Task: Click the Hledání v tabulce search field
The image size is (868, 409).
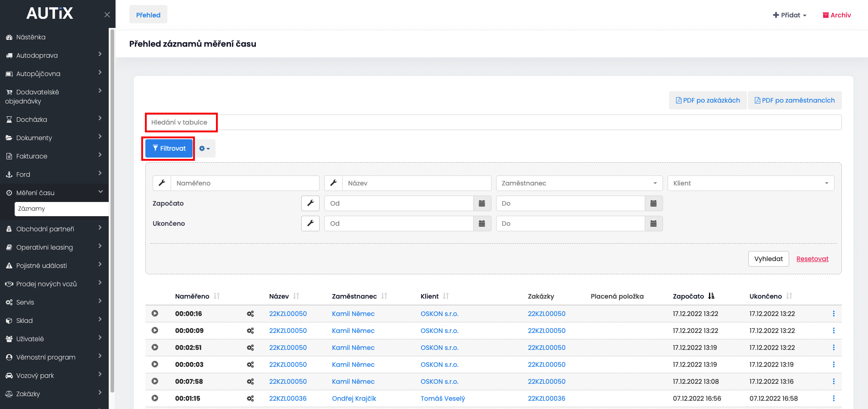Action: 493,122
